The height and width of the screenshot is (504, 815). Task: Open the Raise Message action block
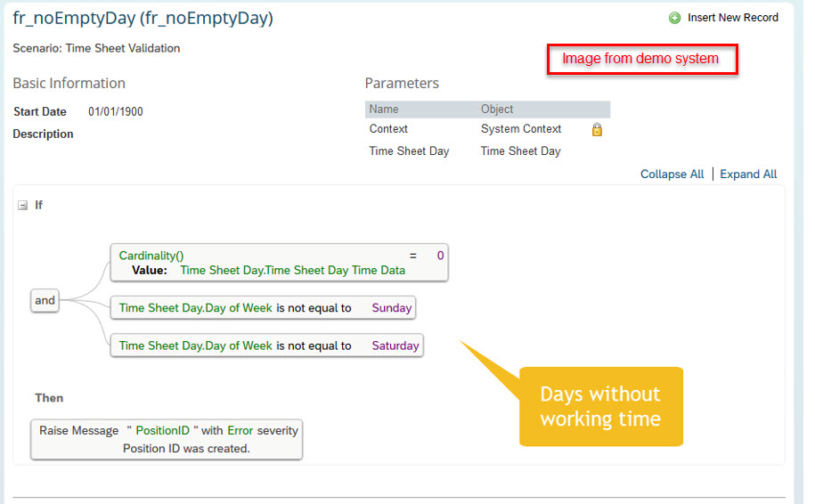[x=167, y=440]
